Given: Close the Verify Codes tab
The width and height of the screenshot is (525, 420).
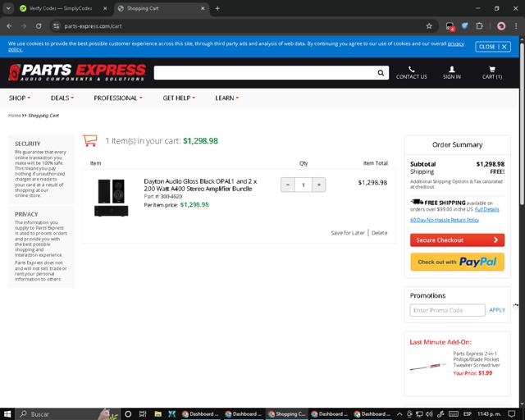Looking at the screenshot, I should click(105, 9).
